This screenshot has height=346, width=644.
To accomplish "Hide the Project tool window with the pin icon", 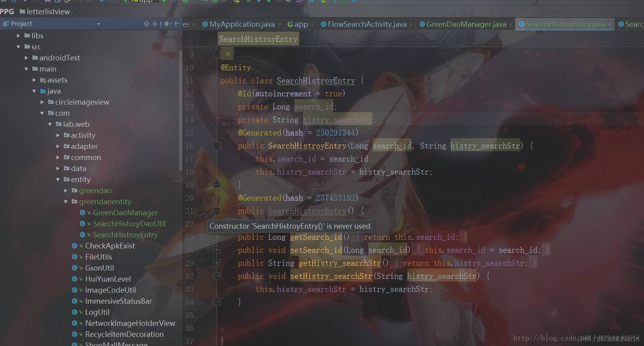I will click(177, 24).
